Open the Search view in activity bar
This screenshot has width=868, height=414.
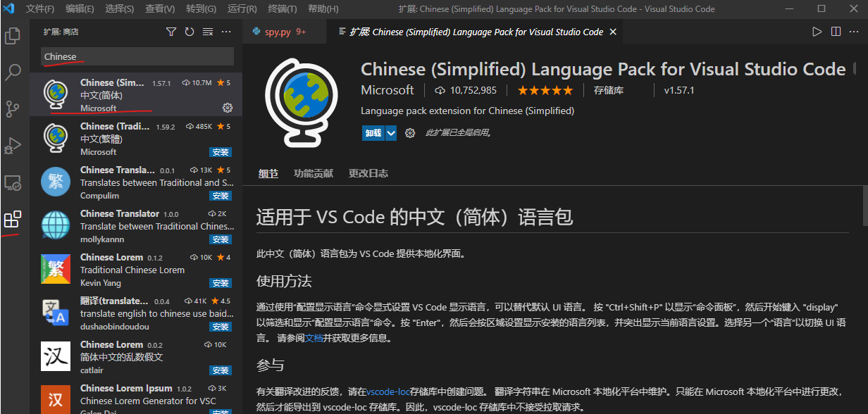click(x=13, y=72)
